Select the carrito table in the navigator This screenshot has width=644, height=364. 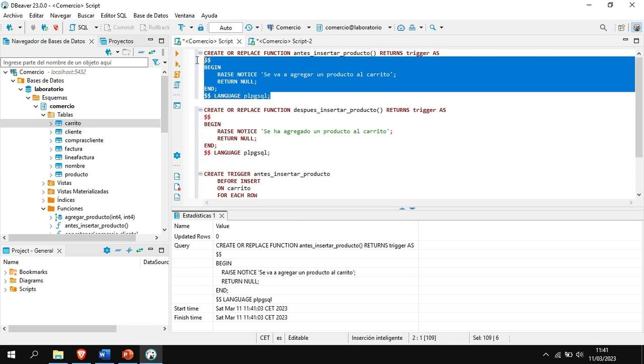tap(72, 123)
